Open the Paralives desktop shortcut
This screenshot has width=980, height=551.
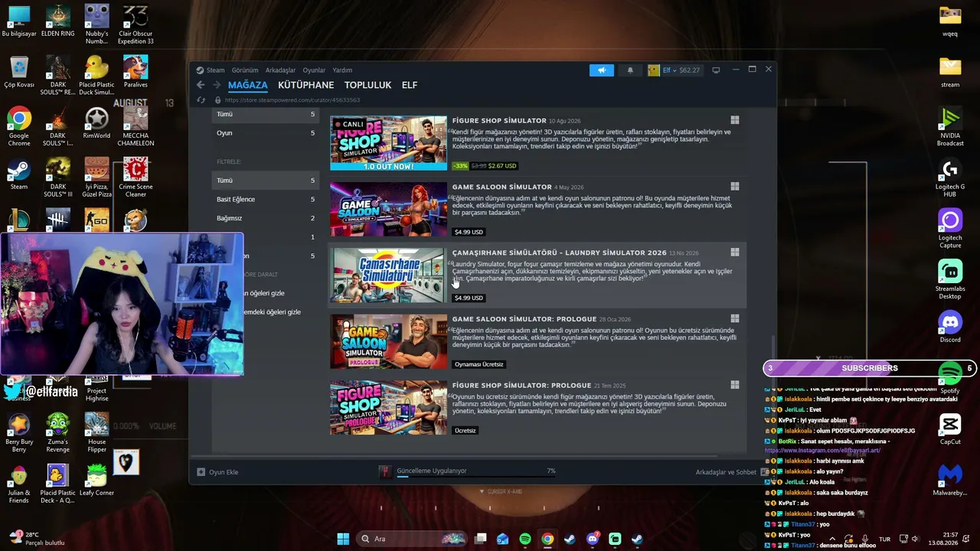tap(136, 72)
